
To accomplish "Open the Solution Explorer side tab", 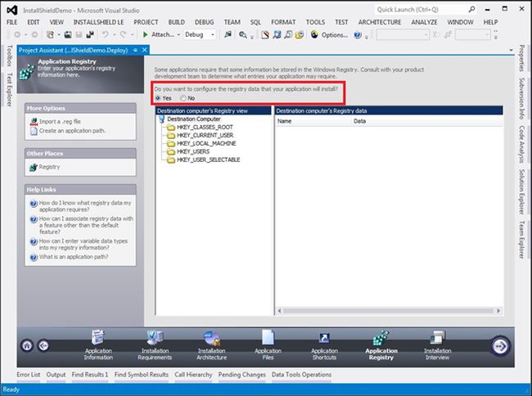I will point(521,191).
